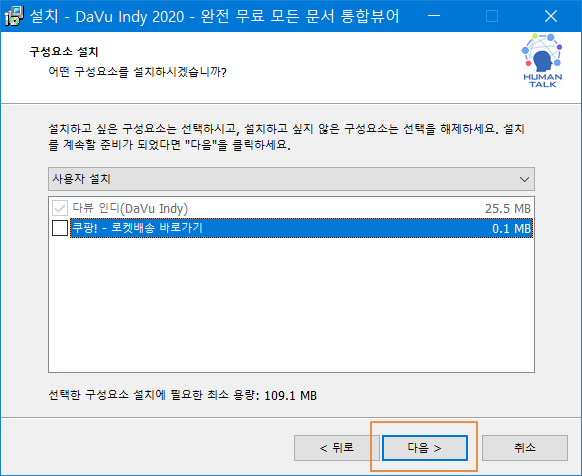Click the 다뷰 인디(DaVu Indy) checkbox
Image resolution: width=582 pixels, height=476 pixels.
(60, 208)
